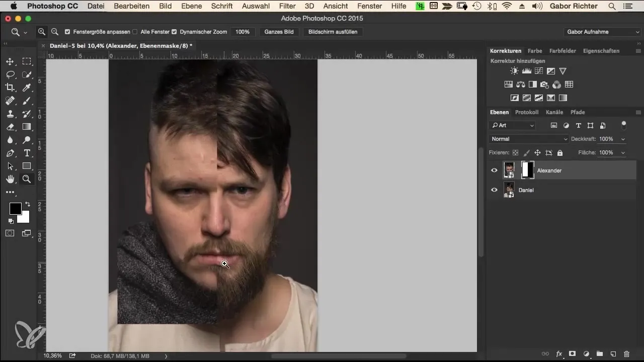The width and height of the screenshot is (644, 362).
Task: Select the Pen tool
Action: [x=10, y=153]
